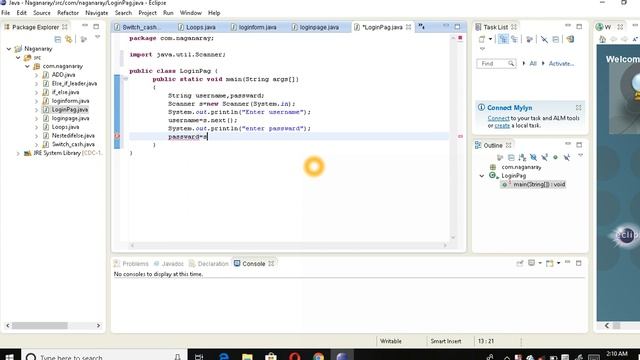Dismiss the Connect Mylyn notification

click(578, 108)
